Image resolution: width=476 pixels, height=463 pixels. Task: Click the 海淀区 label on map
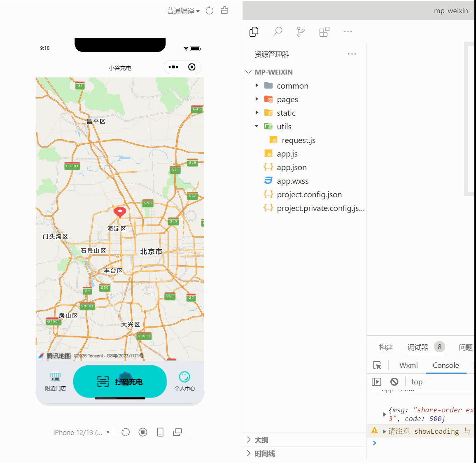click(x=117, y=229)
